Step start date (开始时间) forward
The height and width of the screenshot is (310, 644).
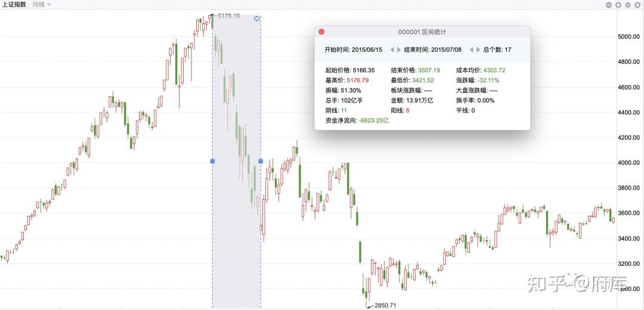coord(399,49)
